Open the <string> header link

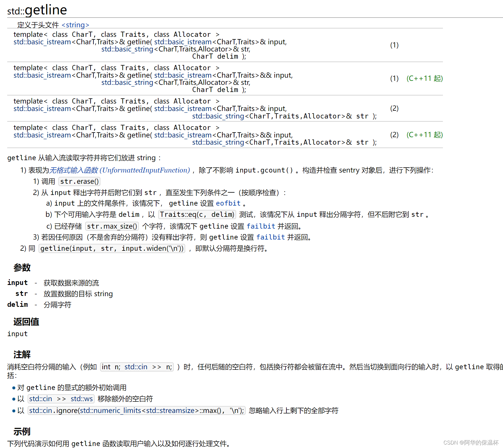[x=75, y=25]
